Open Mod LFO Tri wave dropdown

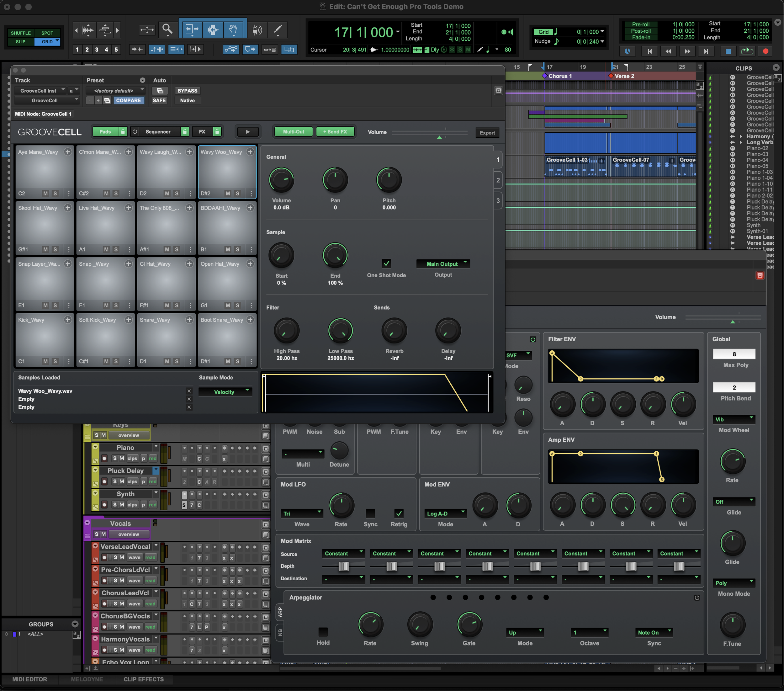tap(302, 513)
